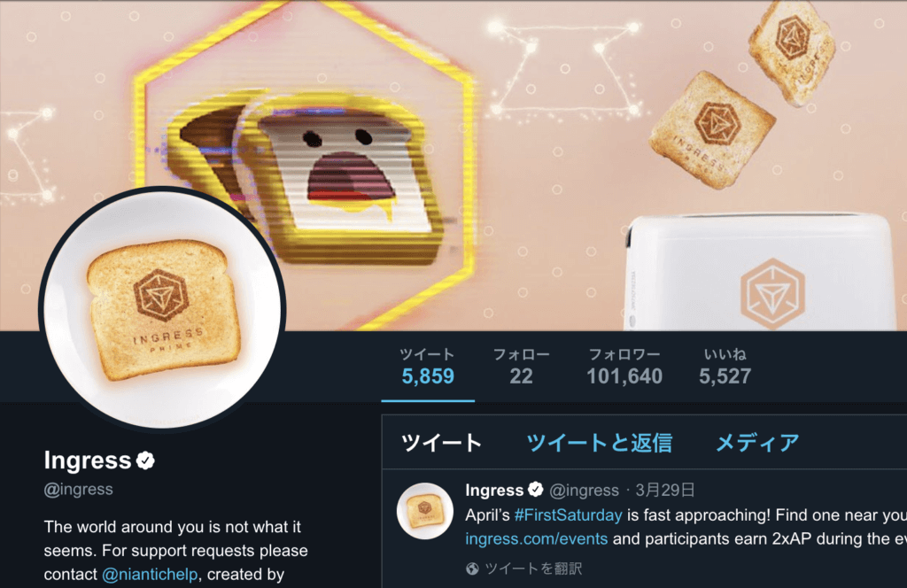Click the verified badge beside Ingress profile name
This screenshot has width=907, height=588.
tap(145, 460)
